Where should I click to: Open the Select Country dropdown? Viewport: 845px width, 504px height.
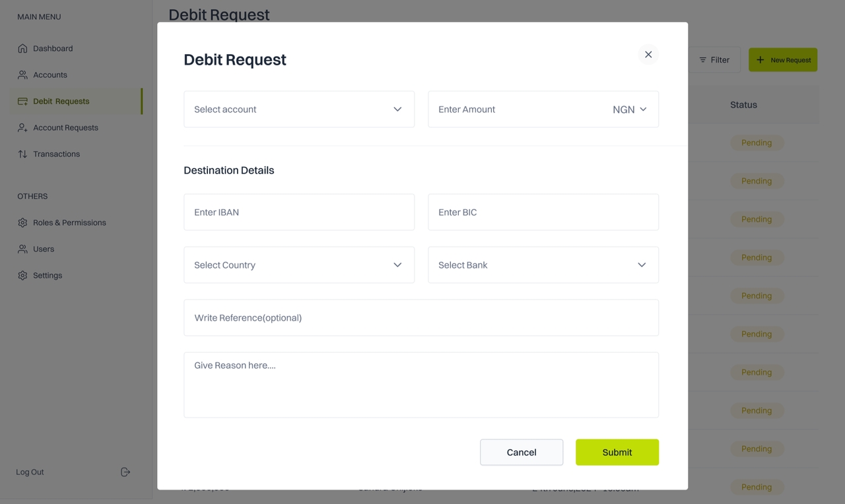click(299, 265)
